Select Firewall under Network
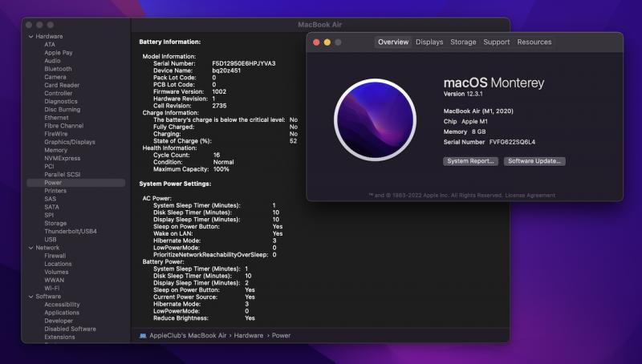The height and width of the screenshot is (364, 642). coord(55,256)
